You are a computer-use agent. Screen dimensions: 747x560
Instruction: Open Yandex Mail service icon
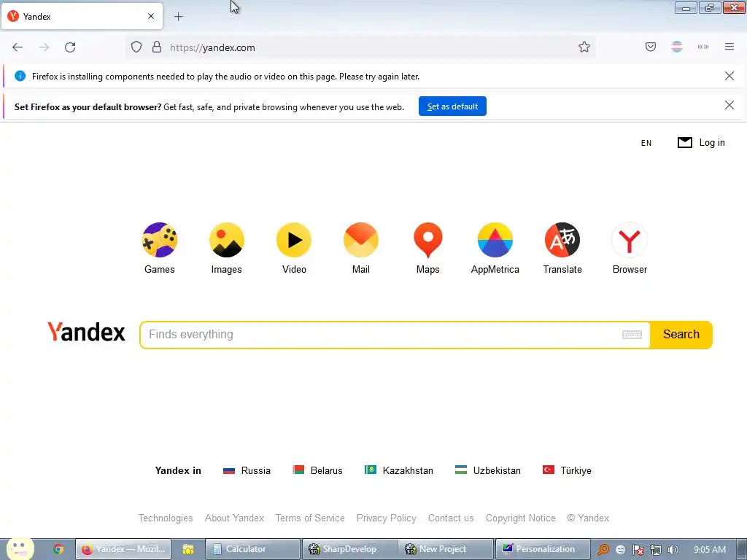[x=360, y=240]
